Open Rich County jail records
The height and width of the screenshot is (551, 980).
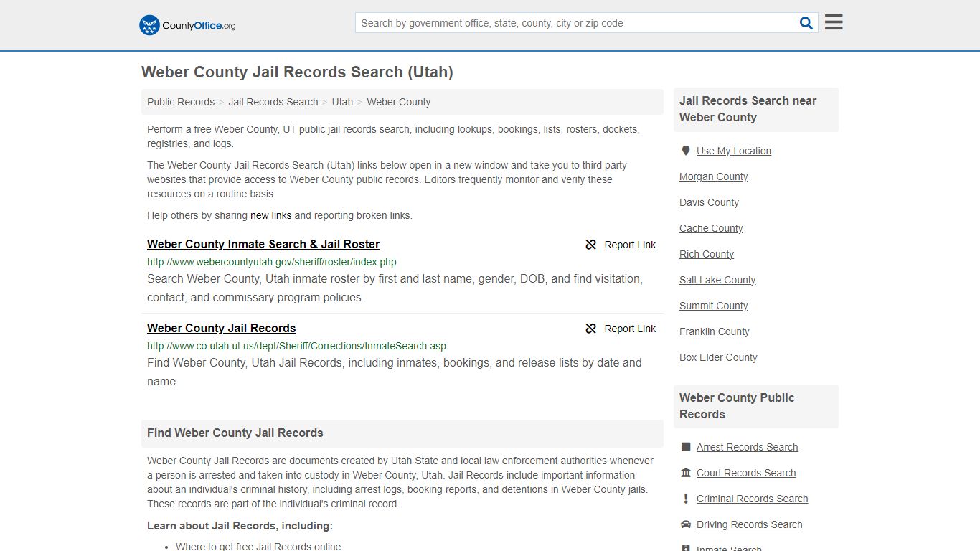tap(707, 254)
